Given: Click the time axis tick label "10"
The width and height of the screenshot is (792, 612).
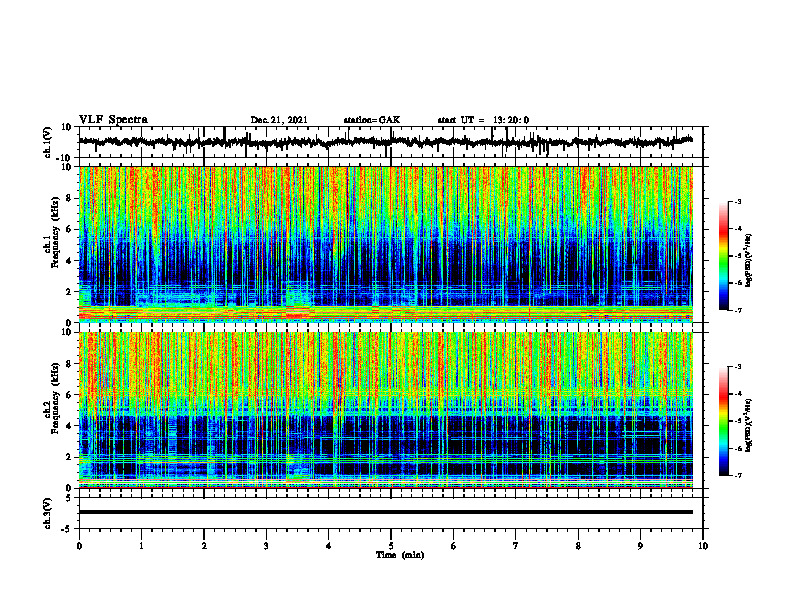Looking at the screenshot, I should click(x=703, y=546).
